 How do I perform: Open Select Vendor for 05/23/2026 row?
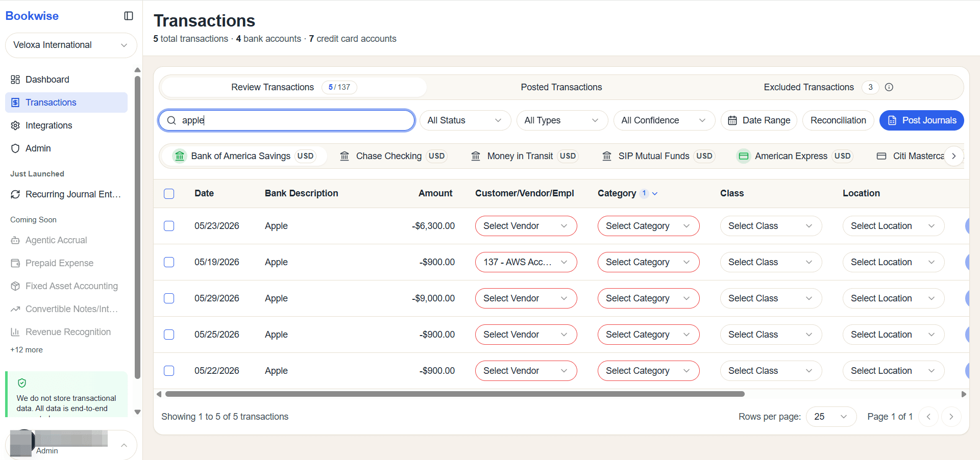526,226
